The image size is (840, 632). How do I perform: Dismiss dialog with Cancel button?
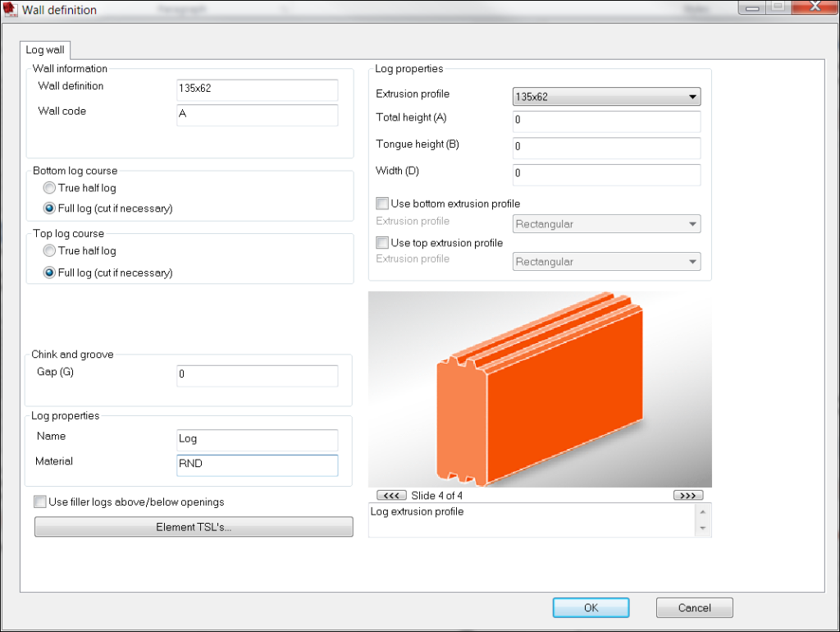tap(694, 607)
